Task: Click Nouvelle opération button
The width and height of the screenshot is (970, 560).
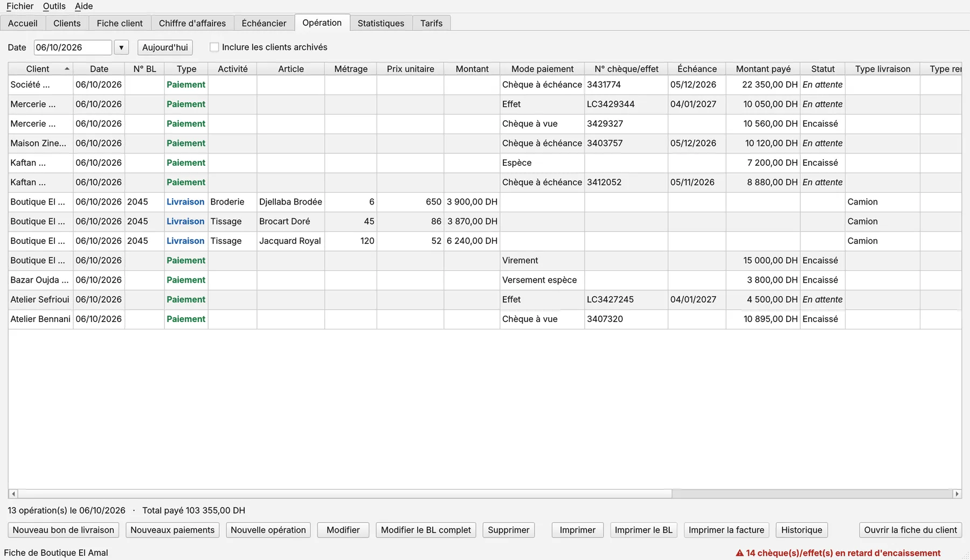Action: 268,530
